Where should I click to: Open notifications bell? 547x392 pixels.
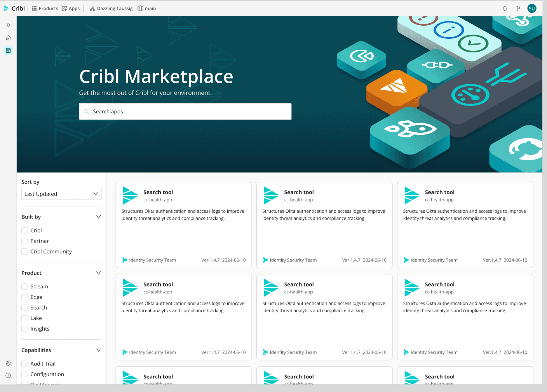click(505, 8)
